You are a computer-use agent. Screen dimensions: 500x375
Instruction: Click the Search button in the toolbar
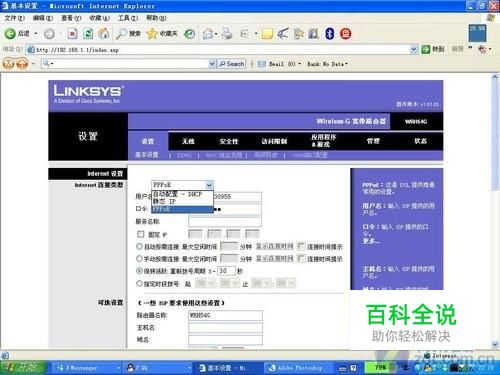232,64
